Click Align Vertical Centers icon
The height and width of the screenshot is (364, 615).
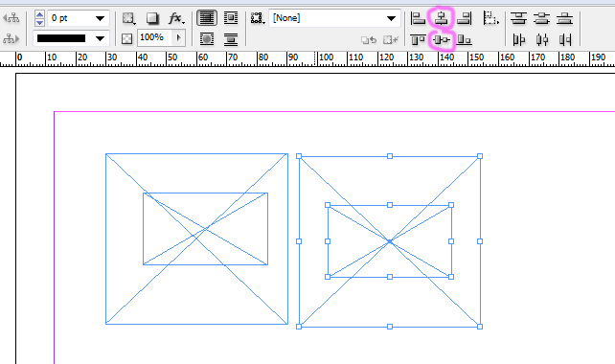pos(442,39)
